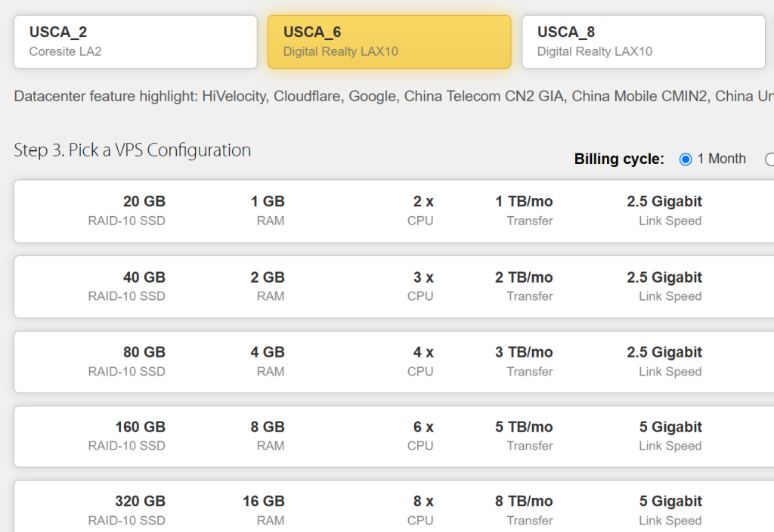The image size is (774, 532).
Task: Click the 6 x CPU value
Action: tap(423, 427)
